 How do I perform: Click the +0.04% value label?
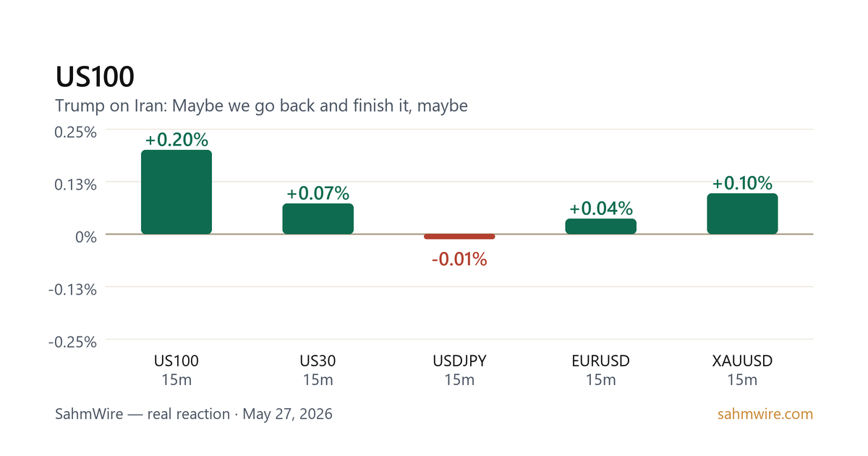point(600,208)
